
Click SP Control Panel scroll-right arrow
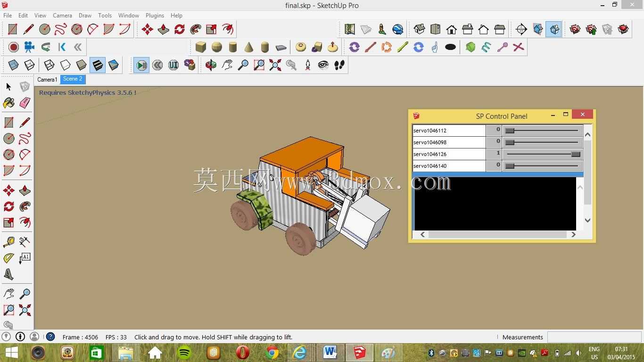[573, 234]
